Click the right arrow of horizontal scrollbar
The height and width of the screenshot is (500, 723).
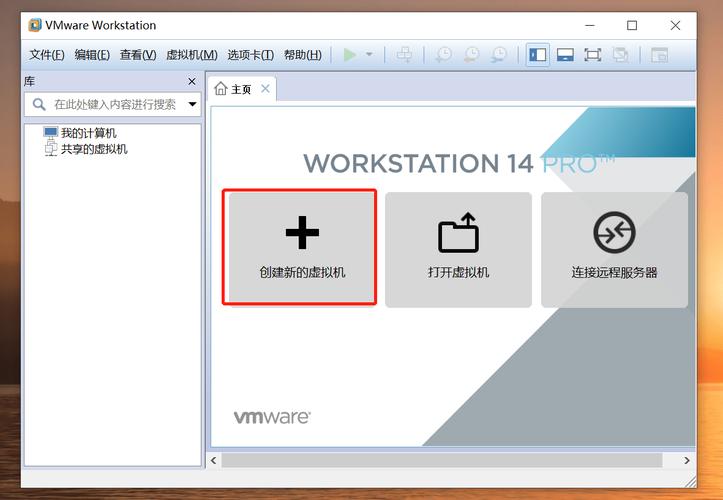pos(687,460)
